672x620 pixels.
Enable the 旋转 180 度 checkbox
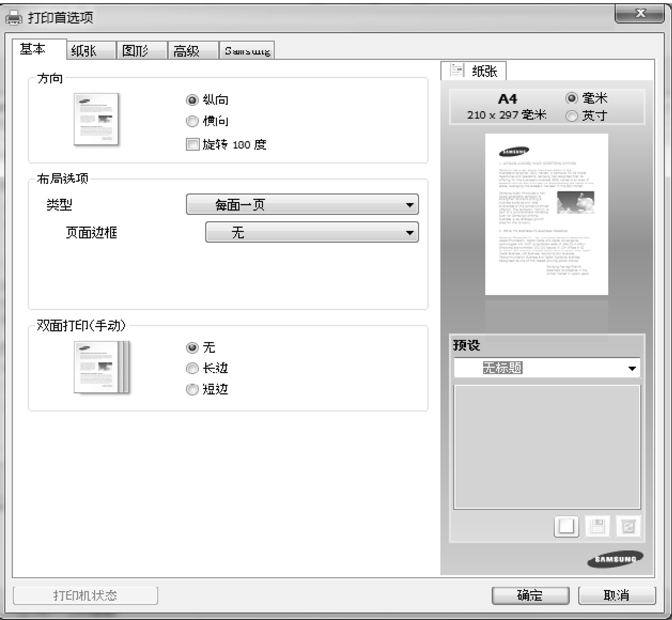[x=193, y=145]
